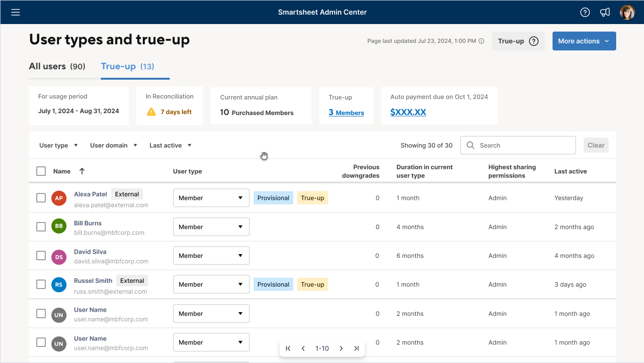Open the announcements megaphone icon
The width and height of the screenshot is (644, 363).
605,12
